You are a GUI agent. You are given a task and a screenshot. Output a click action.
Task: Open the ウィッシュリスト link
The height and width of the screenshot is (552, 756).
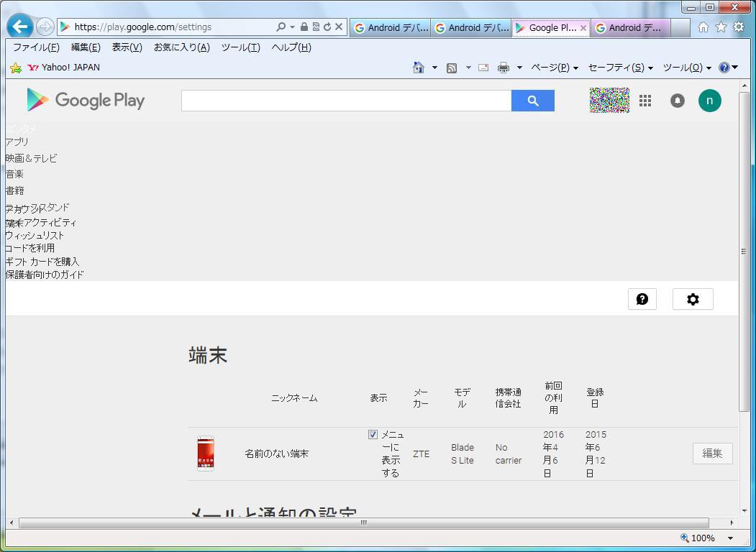tap(35, 235)
